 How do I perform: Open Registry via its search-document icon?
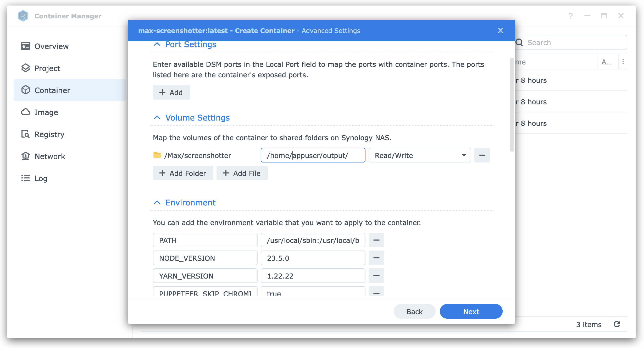tap(25, 134)
